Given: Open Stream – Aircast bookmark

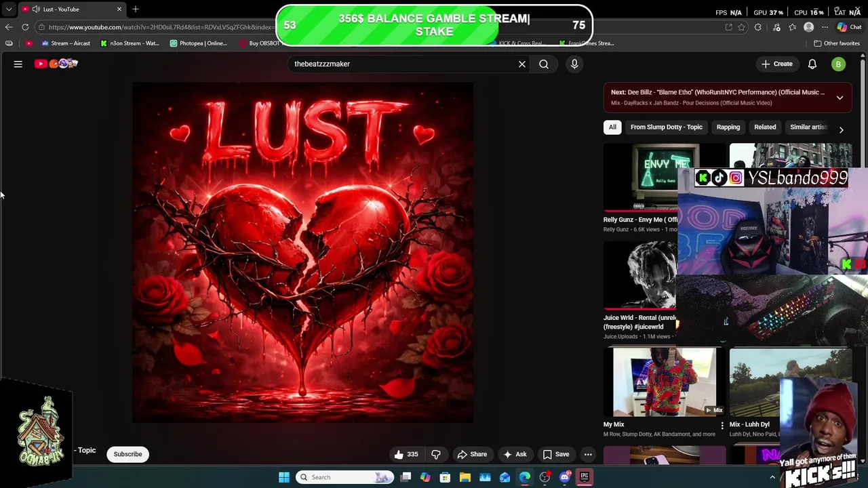Looking at the screenshot, I should 66,43.
